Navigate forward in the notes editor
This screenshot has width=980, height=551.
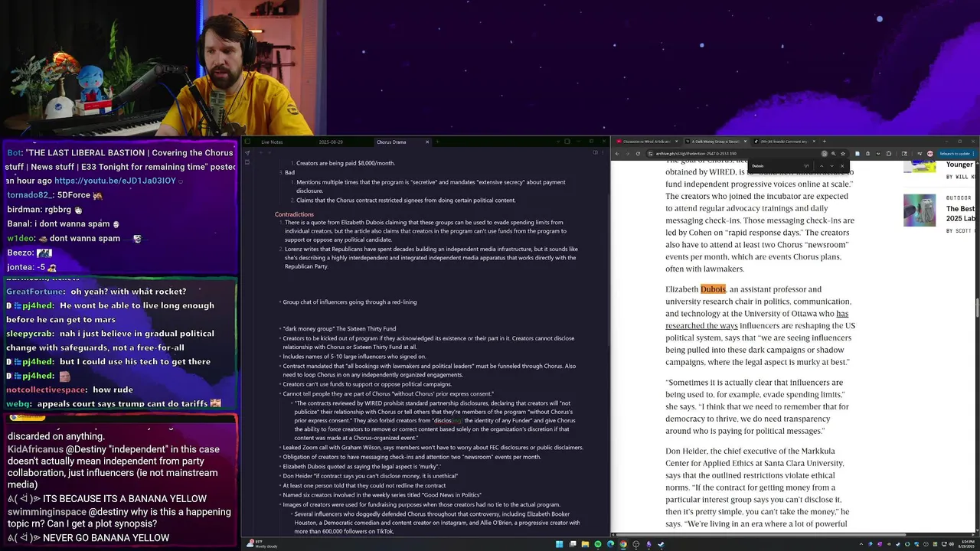[269, 152]
